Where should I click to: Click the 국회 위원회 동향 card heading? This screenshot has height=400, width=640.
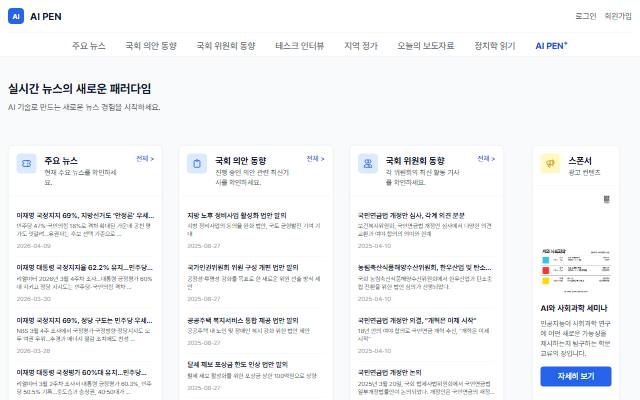[x=415, y=160]
